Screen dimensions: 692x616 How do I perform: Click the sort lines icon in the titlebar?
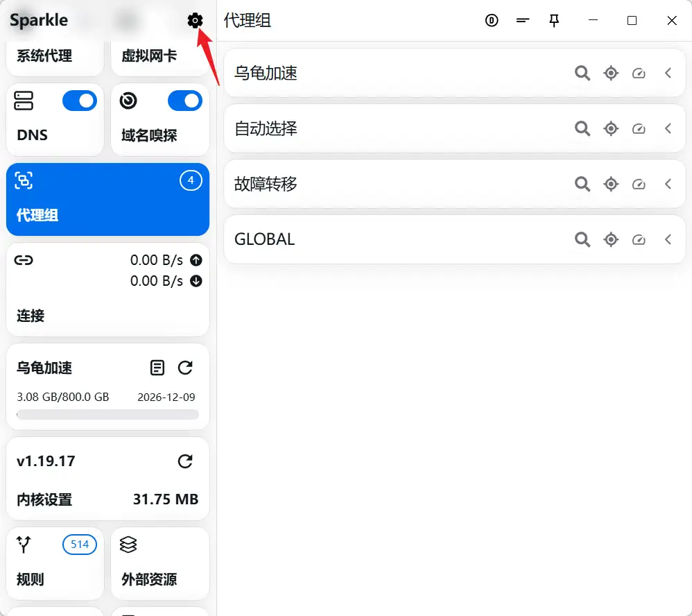click(523, 20)
